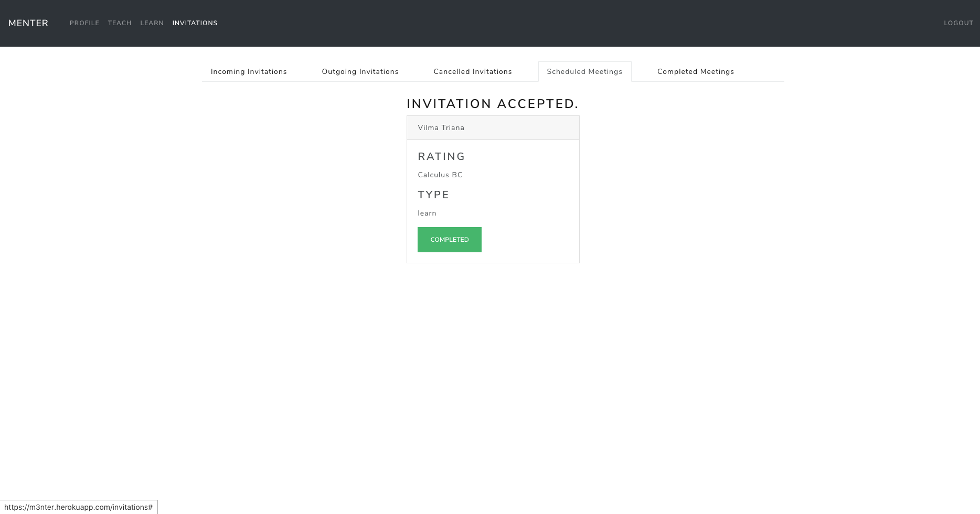This screenshot has height=514, width=980.
Task: Open the Completed Meetings tab
Action: (x=696, y=71)
